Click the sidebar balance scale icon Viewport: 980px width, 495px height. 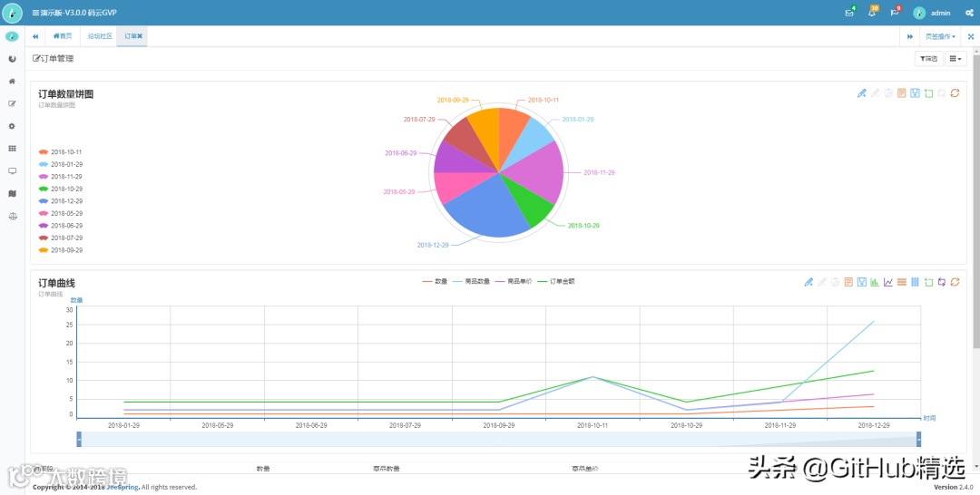click(12, 216)
